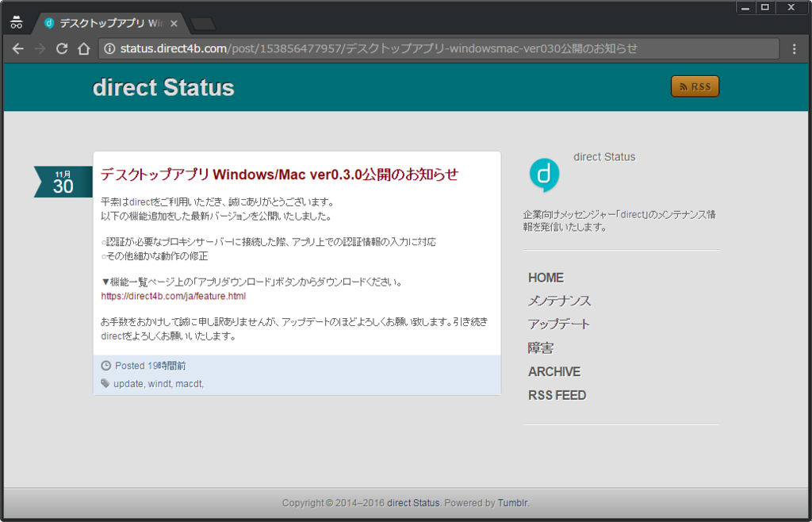Open the メンテナンス sidebar item
Image resolution: width=812 pixels, height=522 pixels.
[x=559, y=301]
